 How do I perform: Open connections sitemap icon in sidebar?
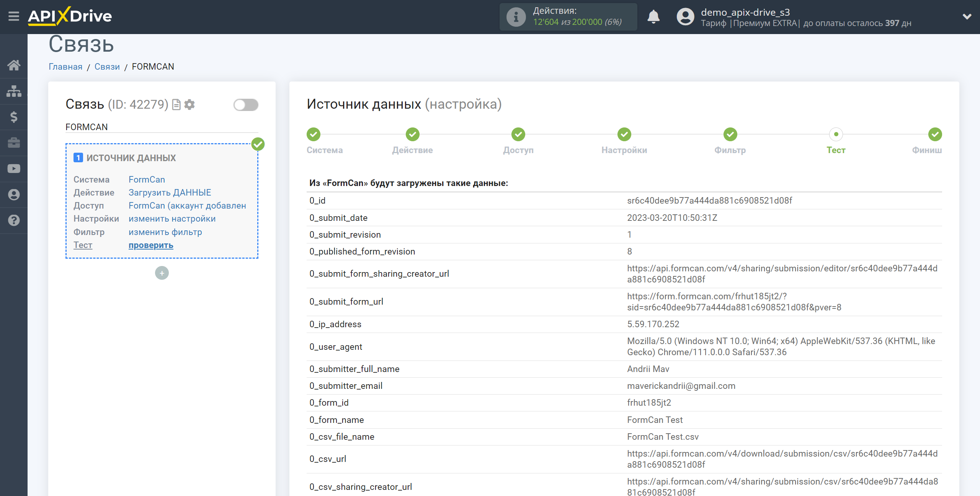coord(14,91)
